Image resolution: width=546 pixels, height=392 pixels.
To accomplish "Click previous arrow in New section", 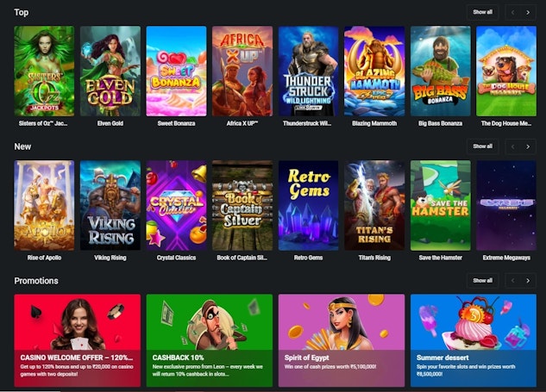I will pos(513,146).
